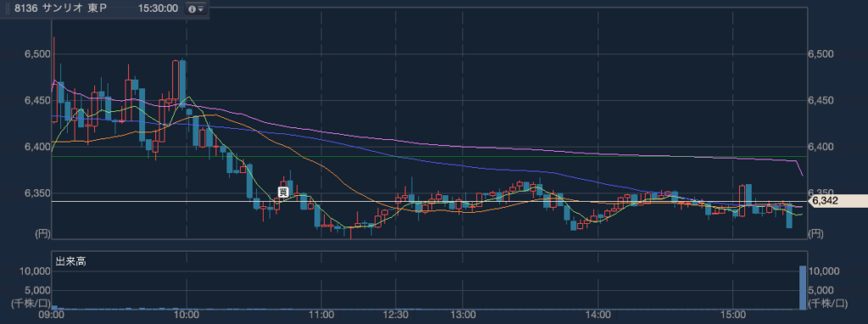
Task: Click the right (円) unit label
Action: click(816, 234)
